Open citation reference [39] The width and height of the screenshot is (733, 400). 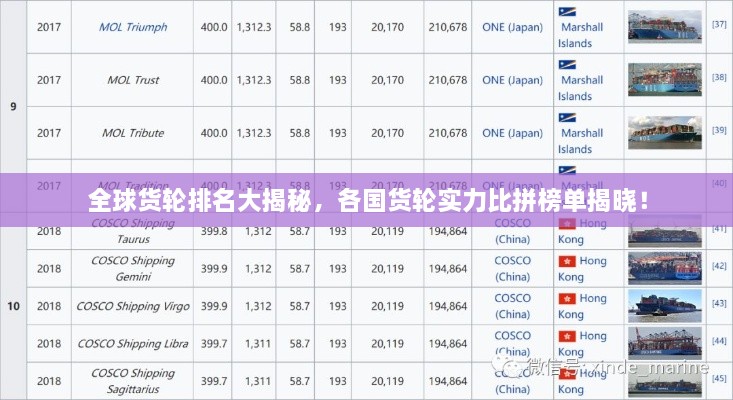(719, 130)
